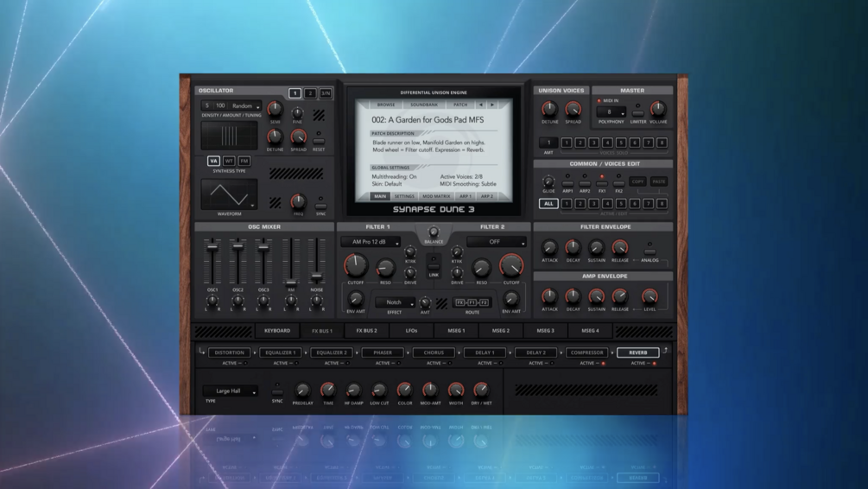Click the BROWSE button
The width and height of the screenshot is (868, 489).
click(x=386, y=105)
